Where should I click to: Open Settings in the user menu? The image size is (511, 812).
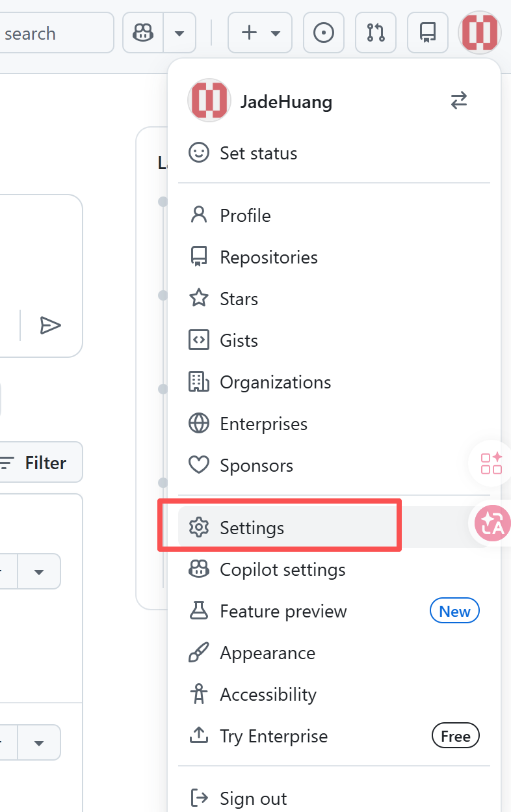click(x=252, y=528)
